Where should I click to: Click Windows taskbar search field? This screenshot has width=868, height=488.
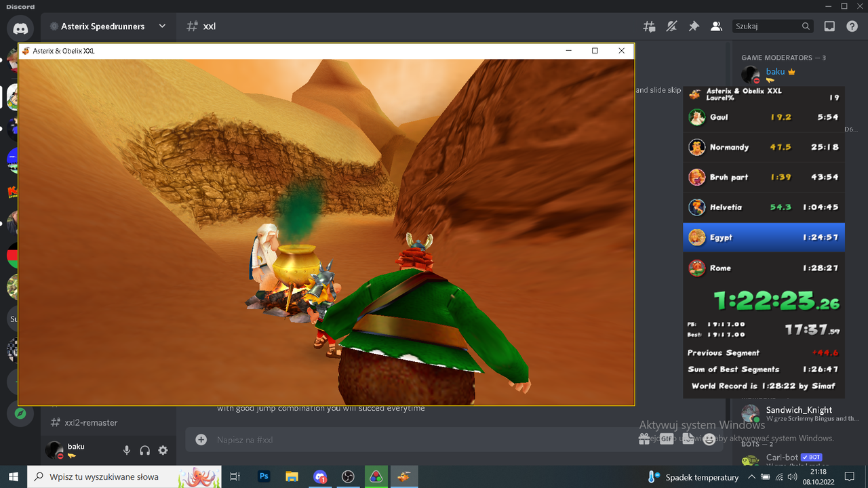click(x=124, y=476)
